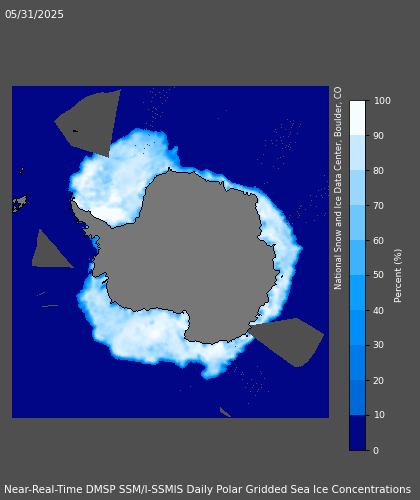The width and height of the screenshot is (420, 500).
Task: Select the 10-20 percent colorbar band
Action: [357, 398]
